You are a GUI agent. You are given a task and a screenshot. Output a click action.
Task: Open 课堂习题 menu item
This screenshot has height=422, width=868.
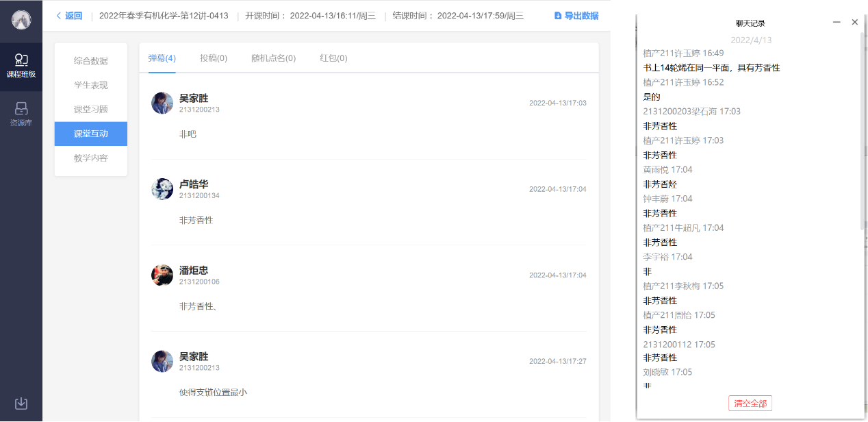(x=91, y=110)
